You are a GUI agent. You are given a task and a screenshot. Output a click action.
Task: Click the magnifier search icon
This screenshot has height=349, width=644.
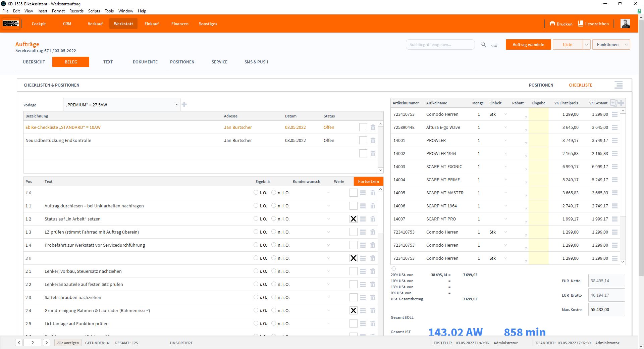pyautogui.click(x=483, y=45)
